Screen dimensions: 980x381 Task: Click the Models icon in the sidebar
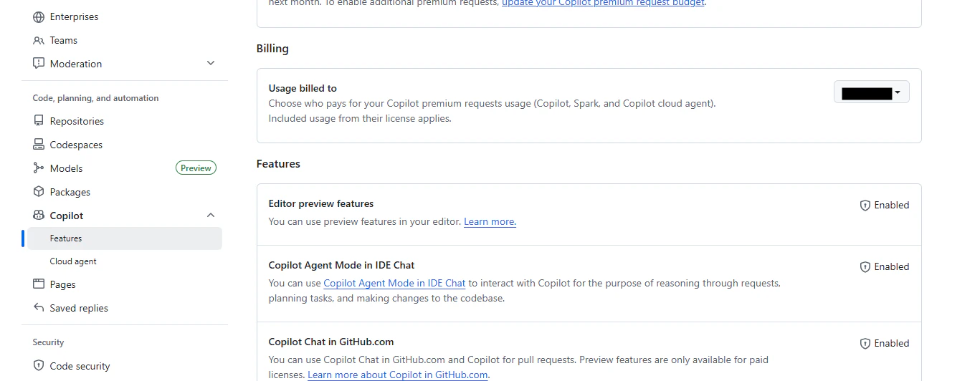[39, 168]
